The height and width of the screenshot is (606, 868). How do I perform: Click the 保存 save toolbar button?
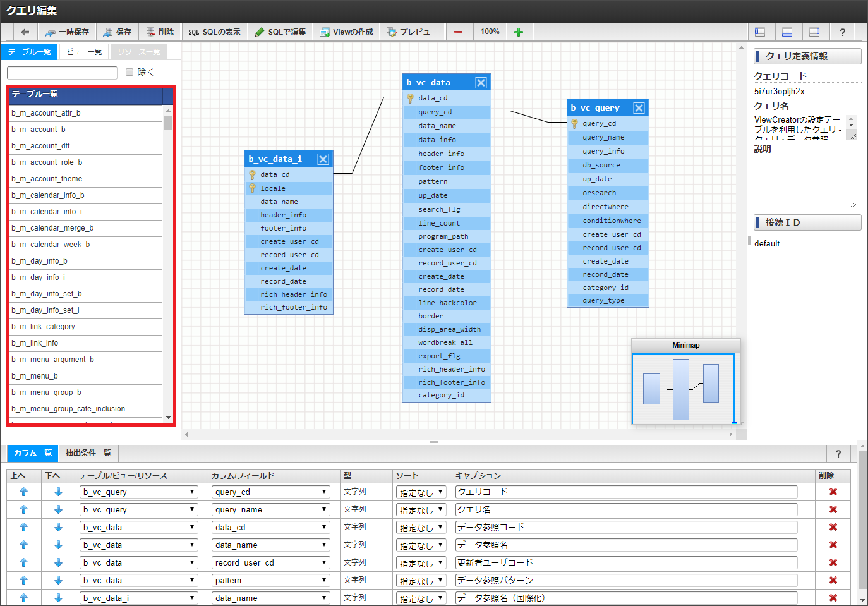tap(118, 32)
